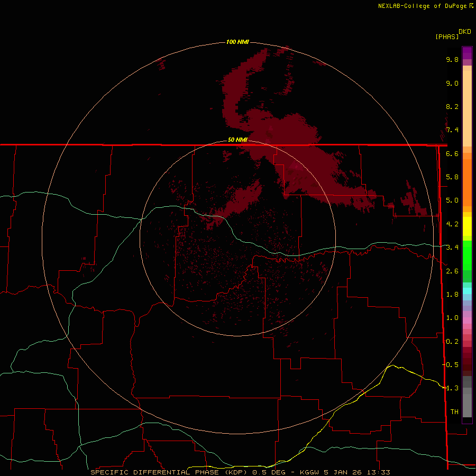Click the pink swatch in the color legend

point(467,321)
